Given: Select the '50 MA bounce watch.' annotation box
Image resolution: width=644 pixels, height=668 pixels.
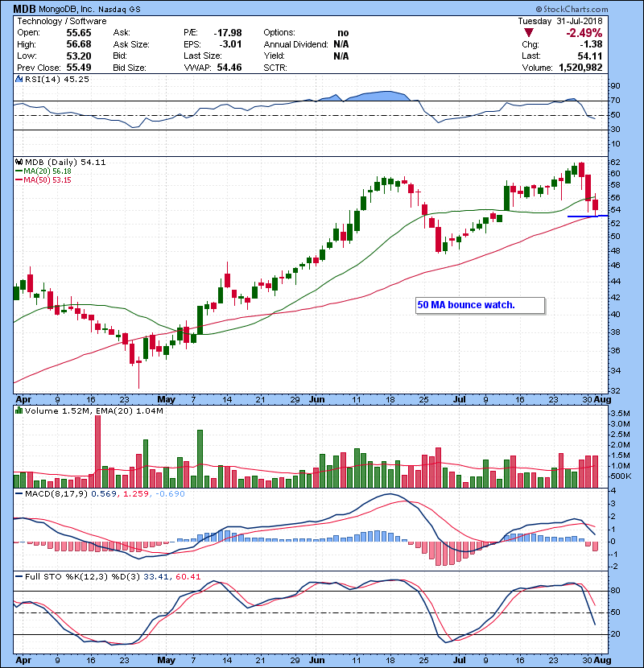Looking at the screenshot, I should tap(481, 306).
